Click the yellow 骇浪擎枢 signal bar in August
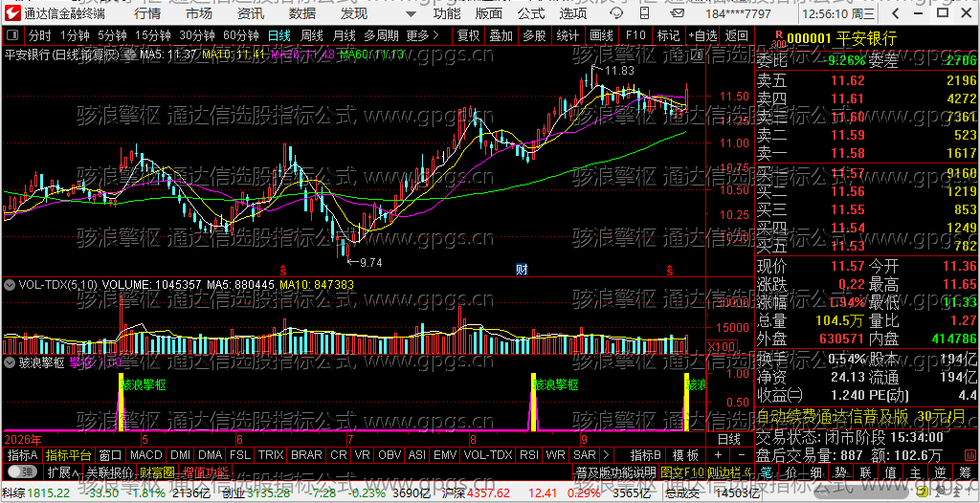 (x=534, y=403)
